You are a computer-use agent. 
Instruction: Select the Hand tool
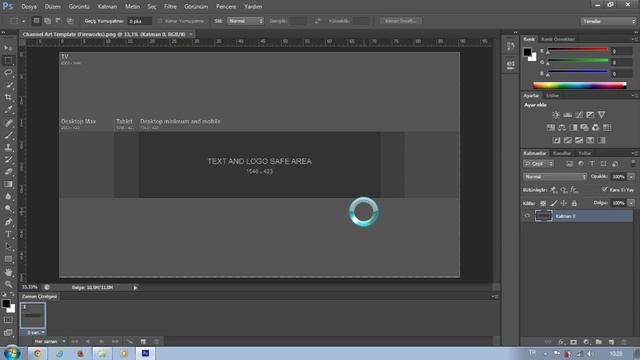click(x=8, y=272)
